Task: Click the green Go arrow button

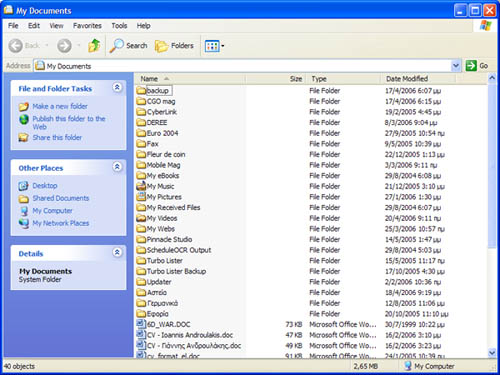Action: [471, 66]
